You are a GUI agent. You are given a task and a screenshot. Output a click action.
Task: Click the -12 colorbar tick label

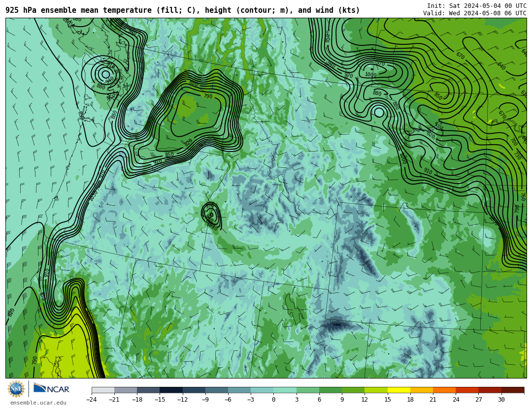pyautogui.click(x=183, y=400)
